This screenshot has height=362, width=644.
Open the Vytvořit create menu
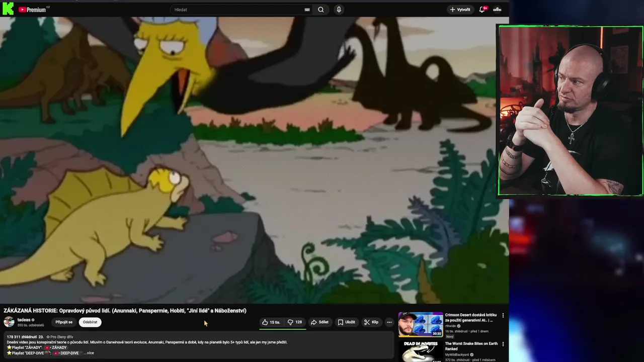[460, 10]
